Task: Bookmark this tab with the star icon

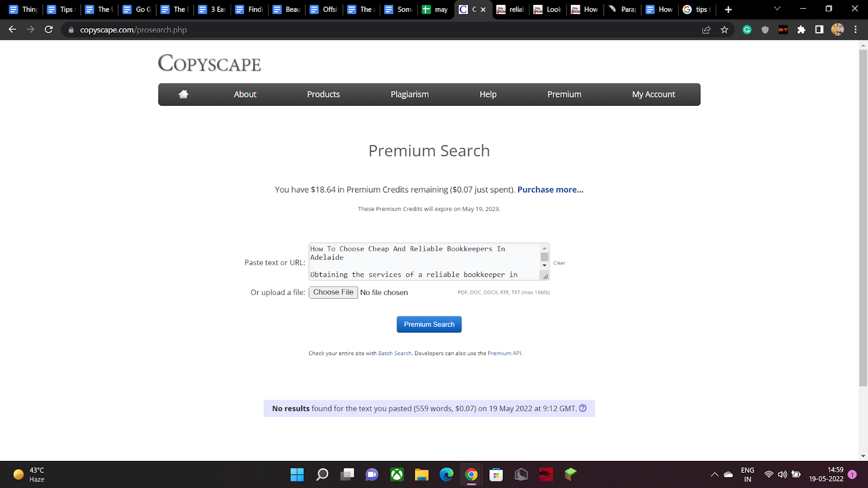Action: click(724, 30)
